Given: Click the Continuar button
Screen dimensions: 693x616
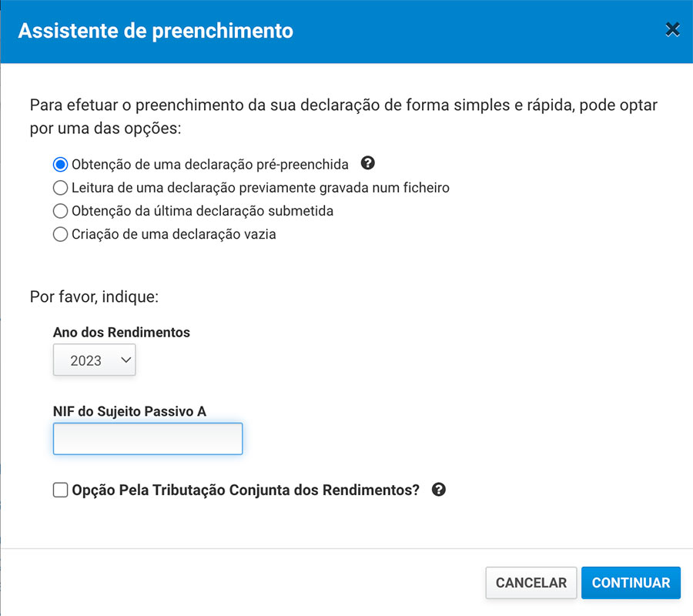Looking at the screenshot, I should (631, 583).
